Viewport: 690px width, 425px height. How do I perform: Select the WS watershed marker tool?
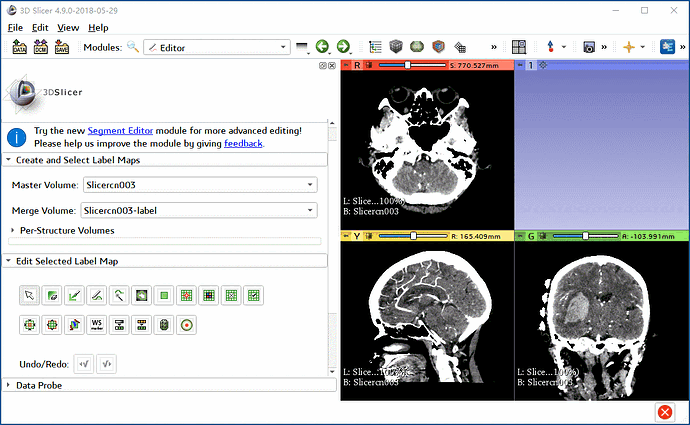pos(97,325)
